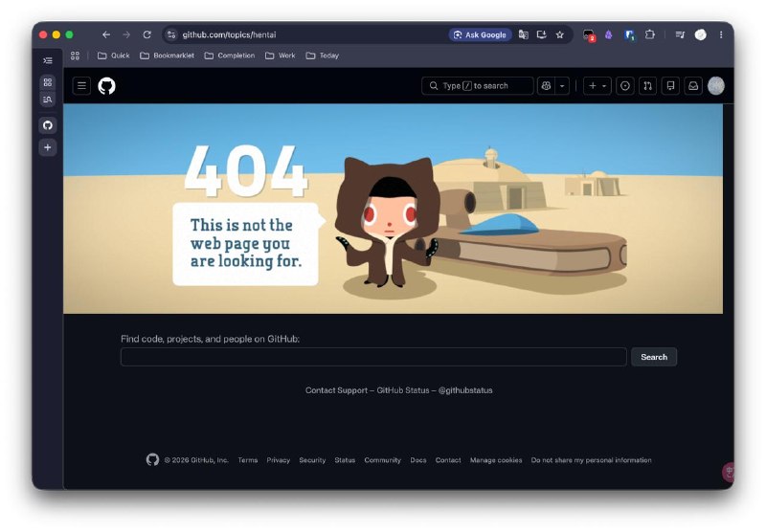Open Privacy in the footer
The image size is (766, 532).
pyautogui.click(x=278, y=460)
